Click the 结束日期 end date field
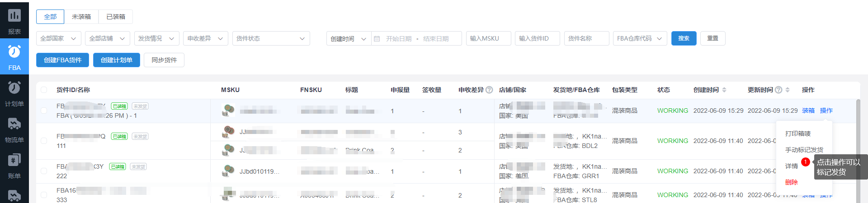This screenshot has width=868, height=203. 436,39
